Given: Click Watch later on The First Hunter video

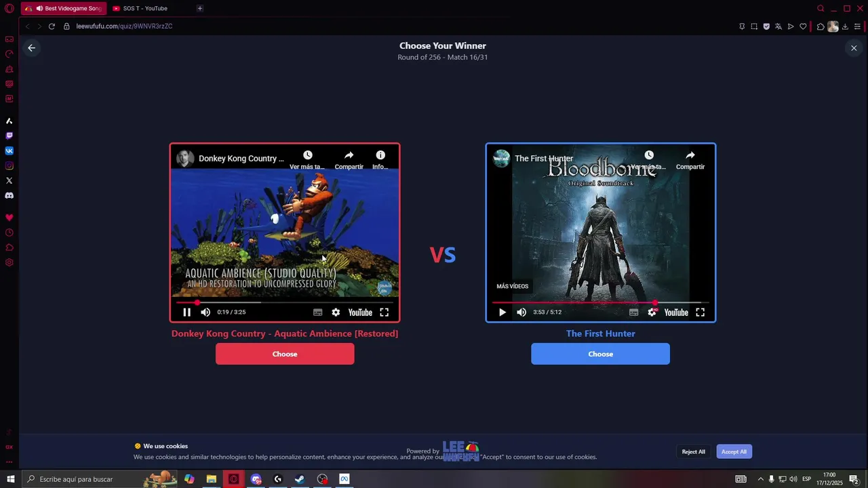Looking at the screenshot, I should (649, 159).
